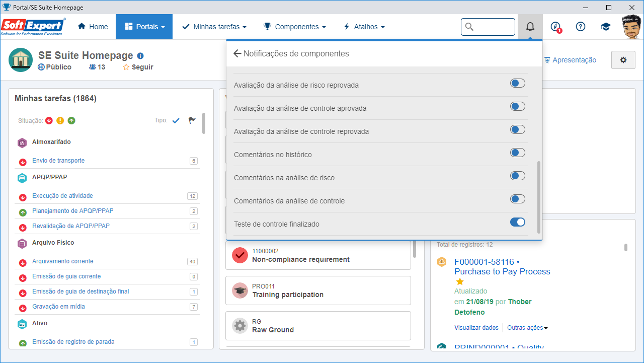644x363 pixels.
Task: Click the Training participation graduation icon
Action: tap(240, 291)
